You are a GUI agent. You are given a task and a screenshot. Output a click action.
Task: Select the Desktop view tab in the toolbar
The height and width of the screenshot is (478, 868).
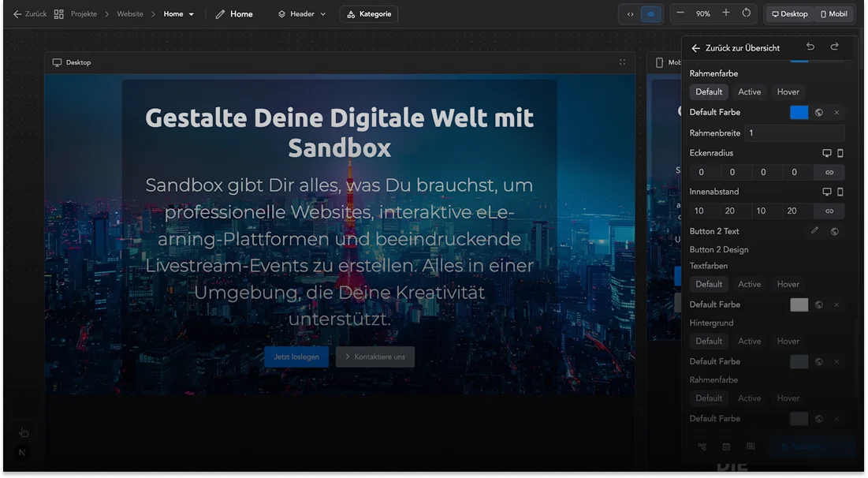[x=789, y=14]
